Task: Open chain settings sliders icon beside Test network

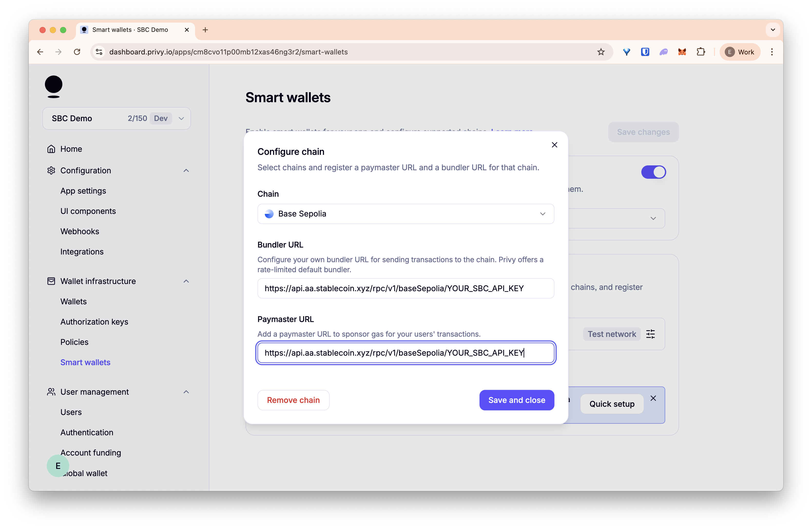Action: 650,334
